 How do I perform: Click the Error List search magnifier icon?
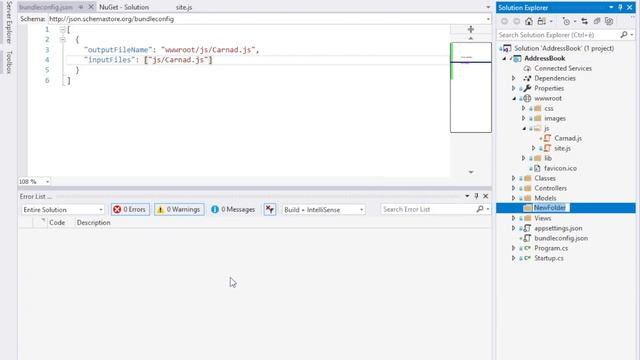click(480, 209)
